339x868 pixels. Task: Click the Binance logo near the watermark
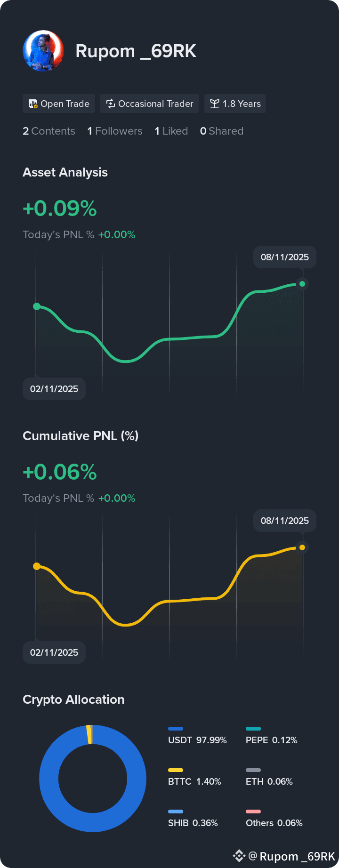239,856
